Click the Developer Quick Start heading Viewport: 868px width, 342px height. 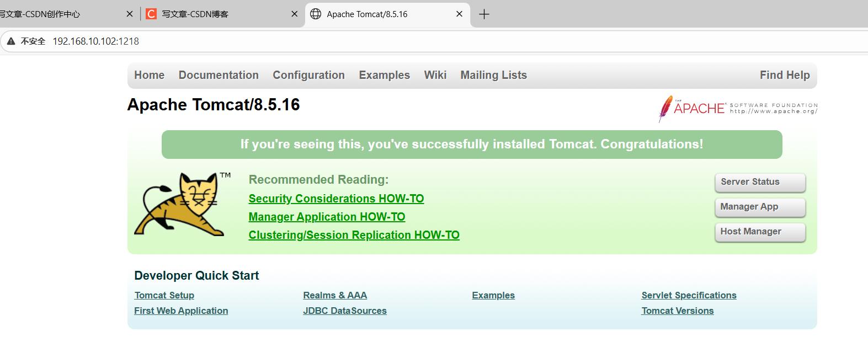196,276
